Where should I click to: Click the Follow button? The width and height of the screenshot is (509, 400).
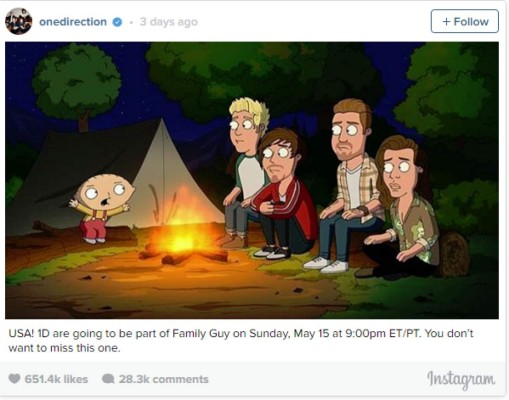click(465, 21)
